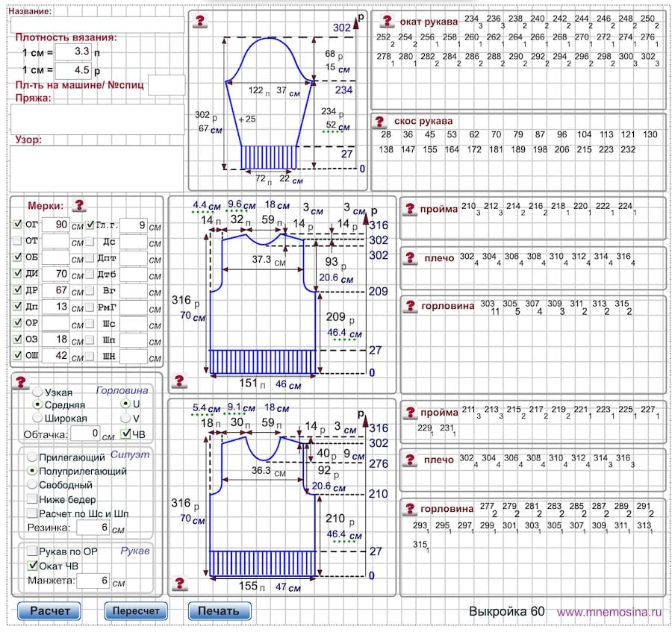
Task: Choose the V neckline shape option
Action: [125, 418]
